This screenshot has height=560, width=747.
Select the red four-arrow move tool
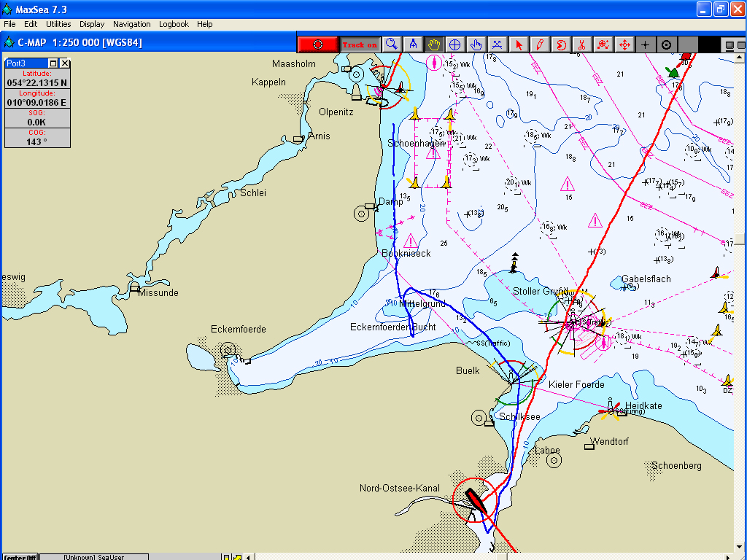point(624,44)
